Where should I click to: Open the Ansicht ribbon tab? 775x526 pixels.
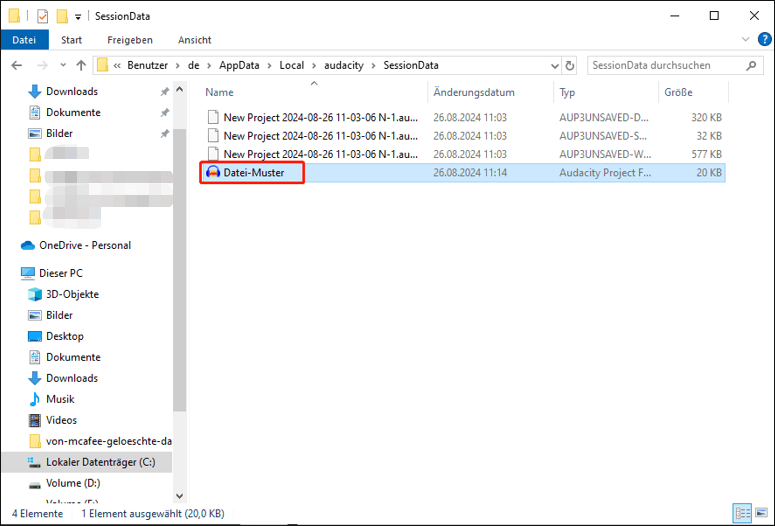(195, 40)
